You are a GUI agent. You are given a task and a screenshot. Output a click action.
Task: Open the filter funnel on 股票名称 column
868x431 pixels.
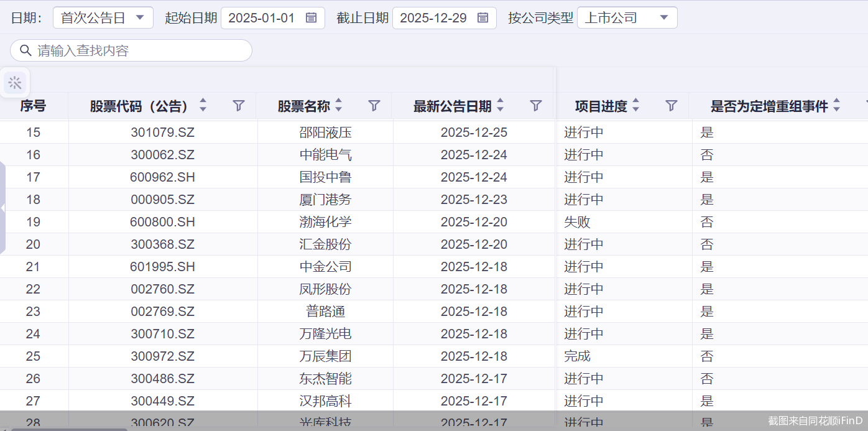coord(374,106)
